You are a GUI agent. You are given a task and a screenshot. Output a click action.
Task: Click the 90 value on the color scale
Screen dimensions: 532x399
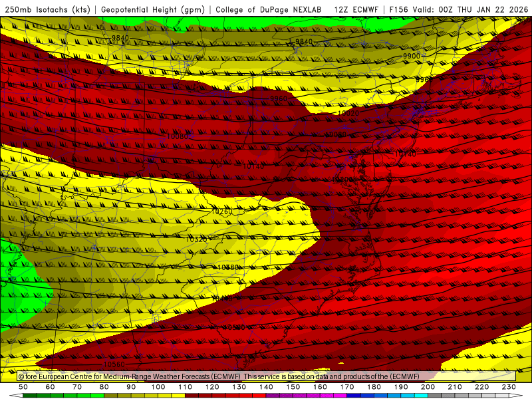coord(131,387)
